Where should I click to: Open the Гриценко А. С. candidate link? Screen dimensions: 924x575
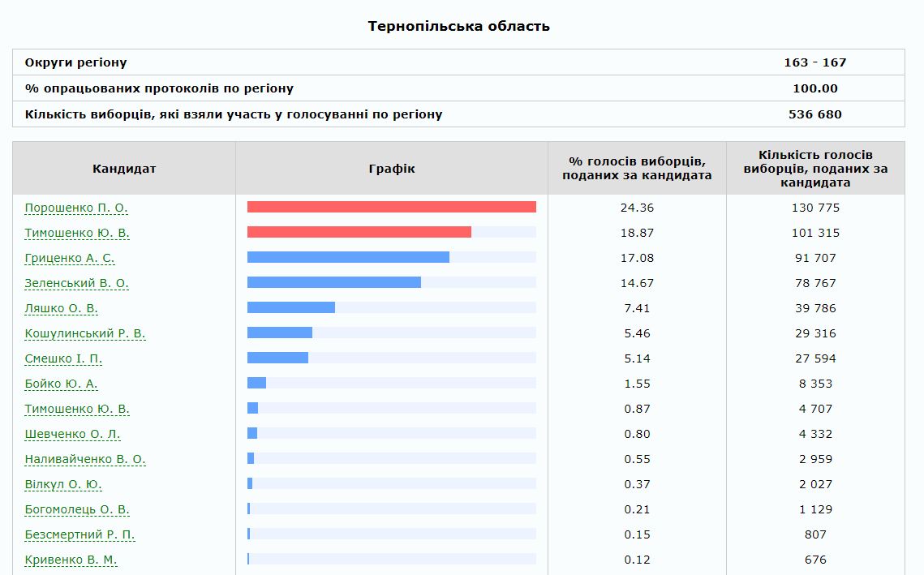[70, 258]
